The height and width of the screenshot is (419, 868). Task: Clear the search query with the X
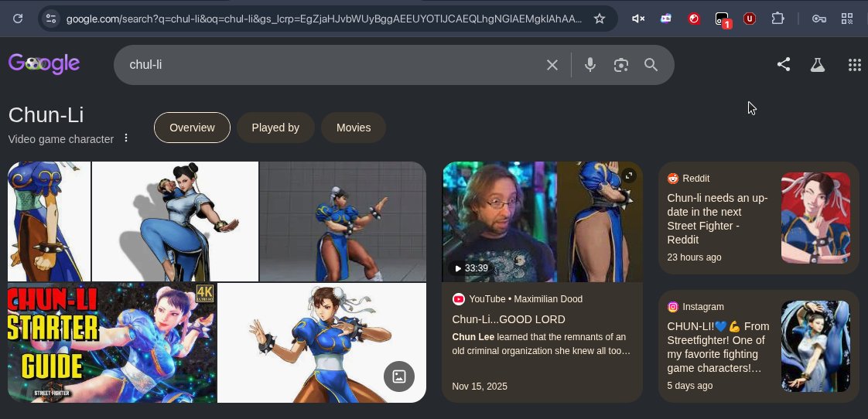[x=552, y=65]
